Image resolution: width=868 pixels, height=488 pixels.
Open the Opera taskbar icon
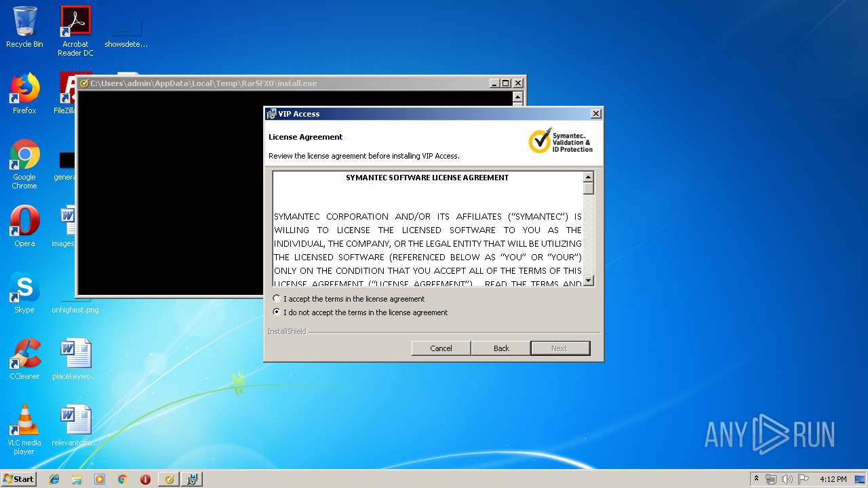click(145, 479)
